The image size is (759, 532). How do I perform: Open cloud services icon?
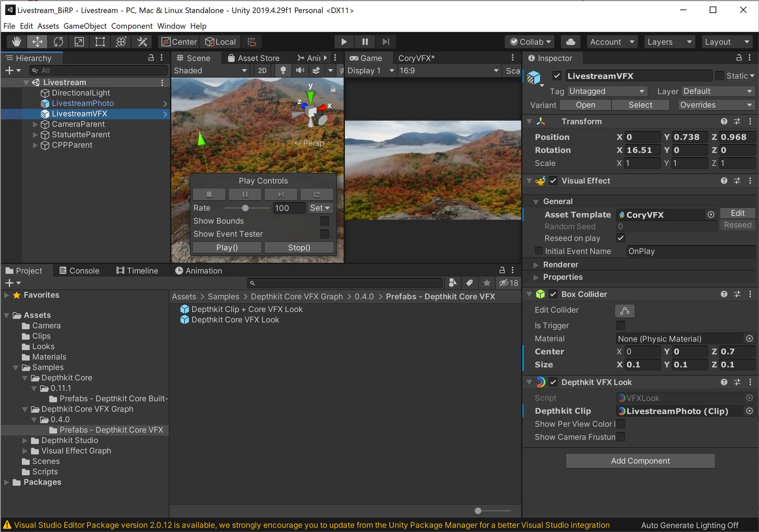(570, 42)
